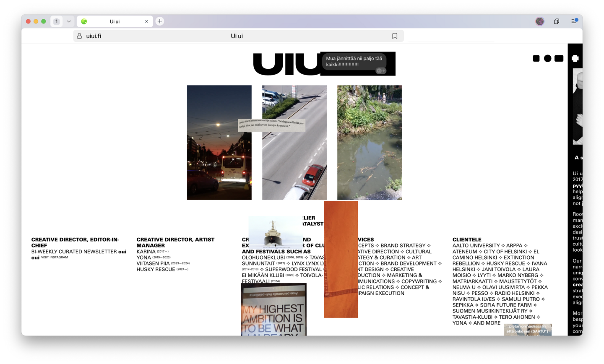Select the Ui ui browser tab
Viewport: 604px width, 364px height.
(115, 21)
